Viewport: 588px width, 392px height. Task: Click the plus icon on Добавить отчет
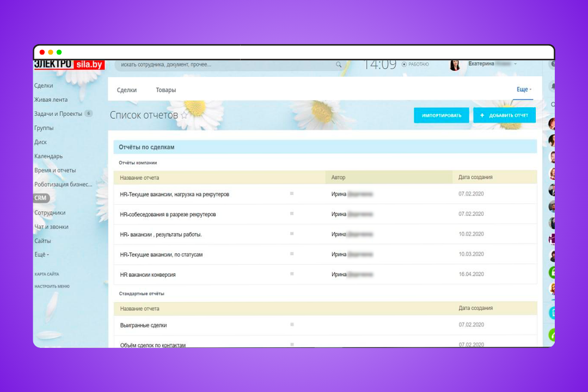click(482, 115)
